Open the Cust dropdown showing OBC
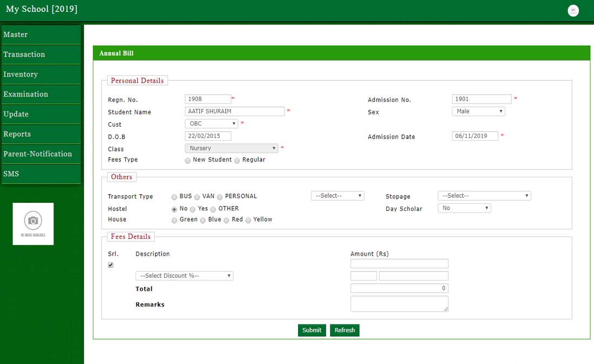594x364 pixels. click(x=211, y=124)
